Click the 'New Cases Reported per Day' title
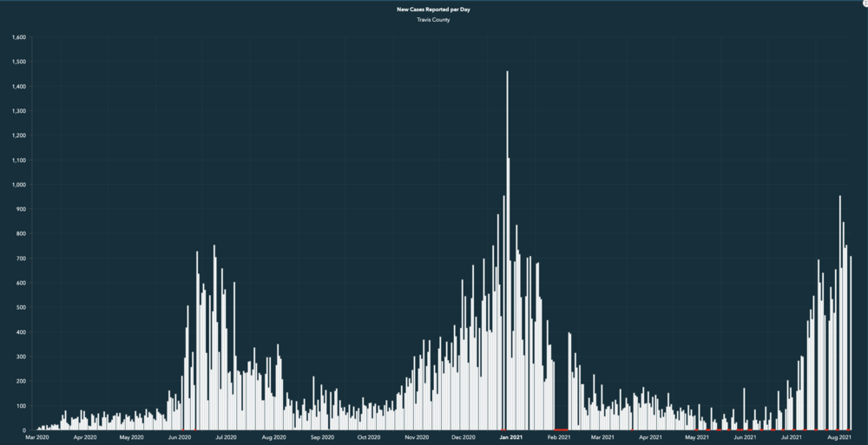The image size is (868, 445). [434, 9]
